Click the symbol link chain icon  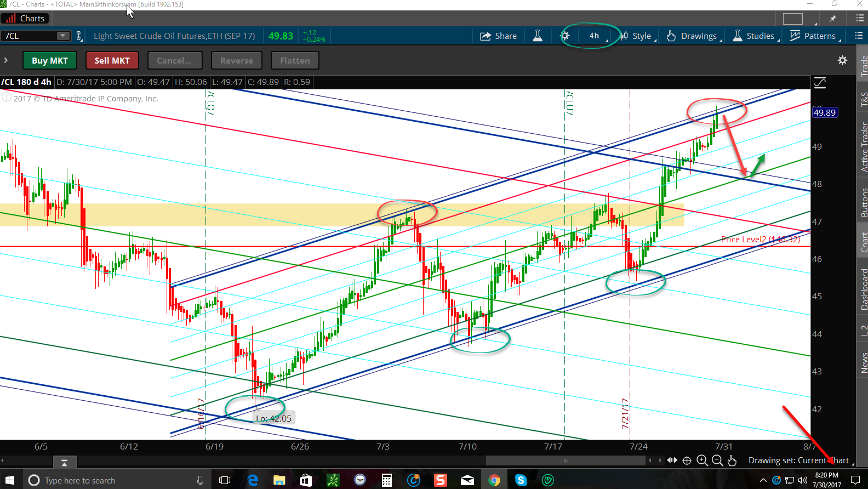coord(79,36)
